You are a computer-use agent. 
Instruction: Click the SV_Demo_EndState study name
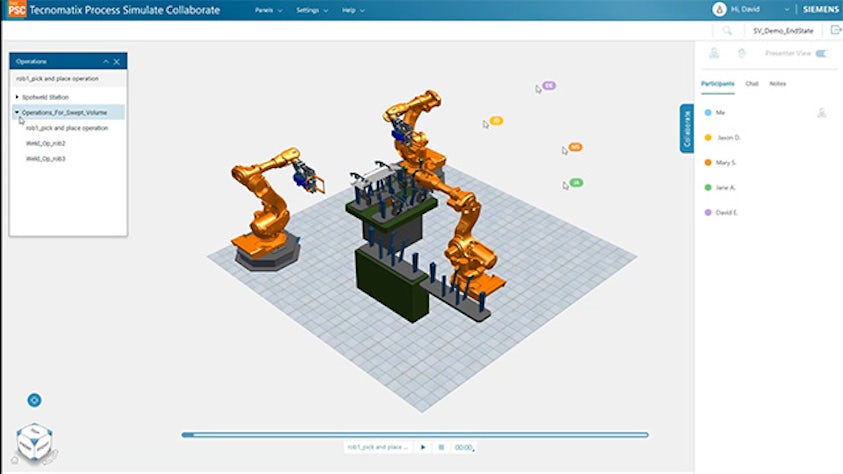[782, 31]
